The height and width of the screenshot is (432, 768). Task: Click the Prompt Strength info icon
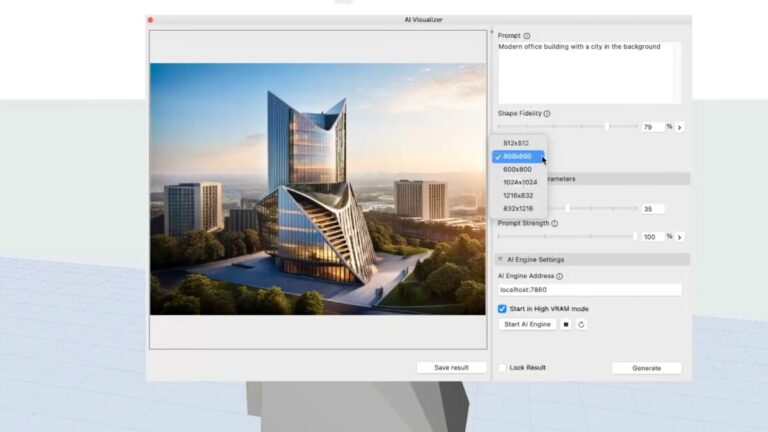pos(556,223)
